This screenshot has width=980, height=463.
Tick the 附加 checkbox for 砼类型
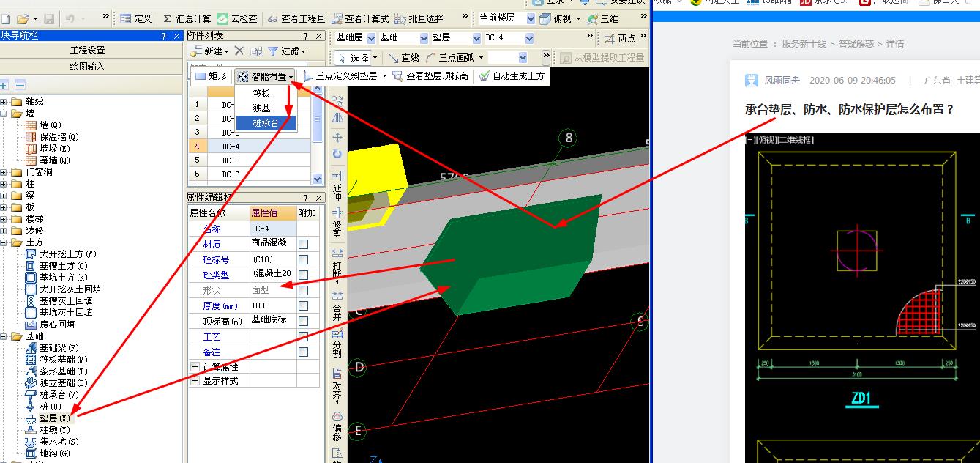pos(303,275)
